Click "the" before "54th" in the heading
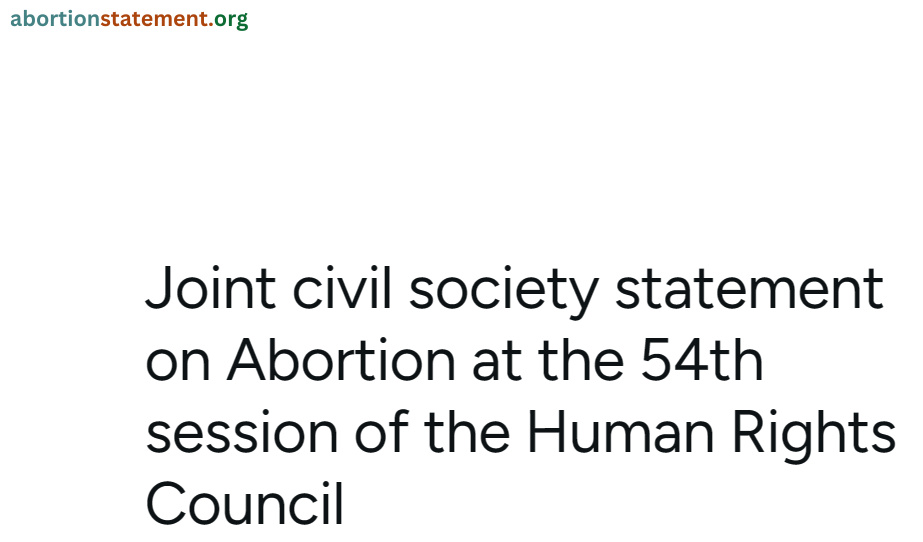Viewport: 923px width, 542px height. [580, 360]
